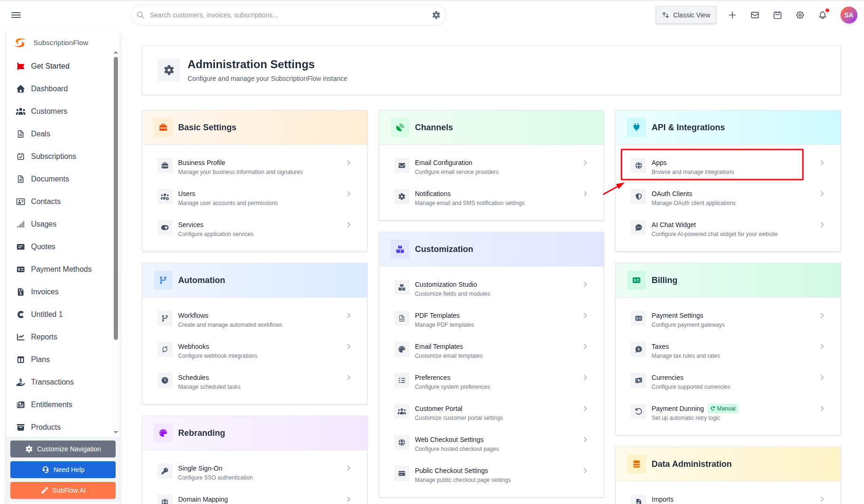The image size is (864, 504).
Task: Expand the OAuth Clients chevron arrow
Action: click(822, 194)
